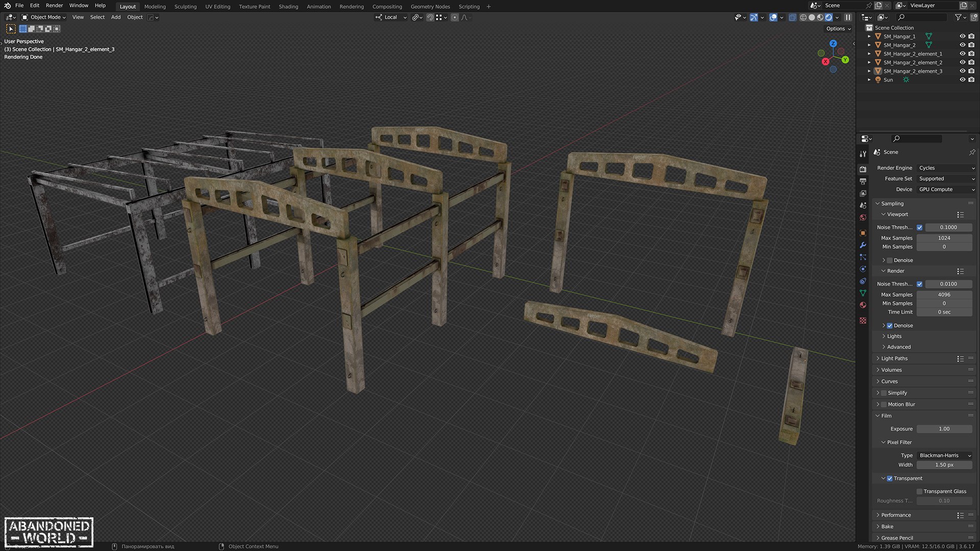Image resolution: width=980 pixels, height=551 pixels.
Task: Open the World properties tab
Action: (863, 217)
